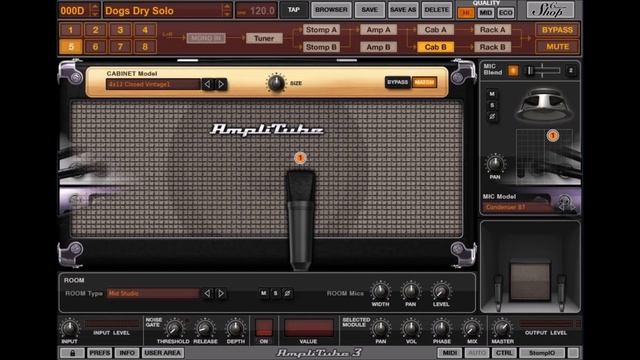The width and height of the screenshot is (640, 360).
Task: Toggle the cabinet Match button
Action: coord(424,82)
